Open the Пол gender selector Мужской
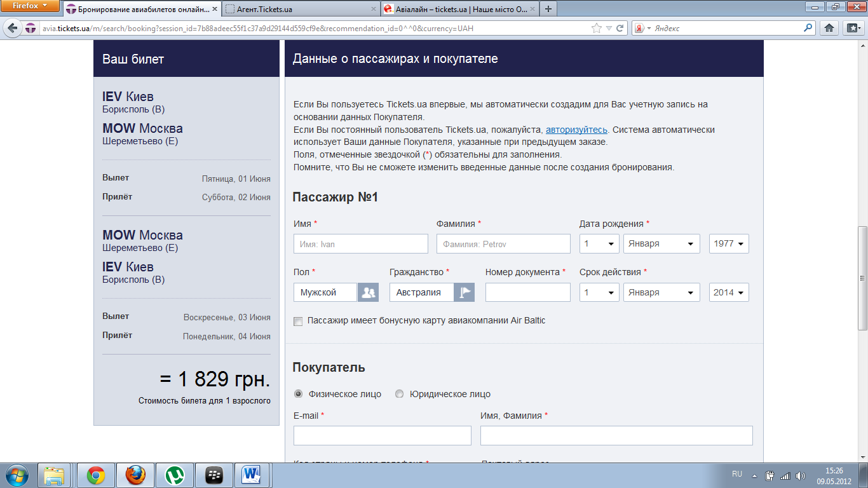This screenshot has height=488, width=868. click(325, 292)
